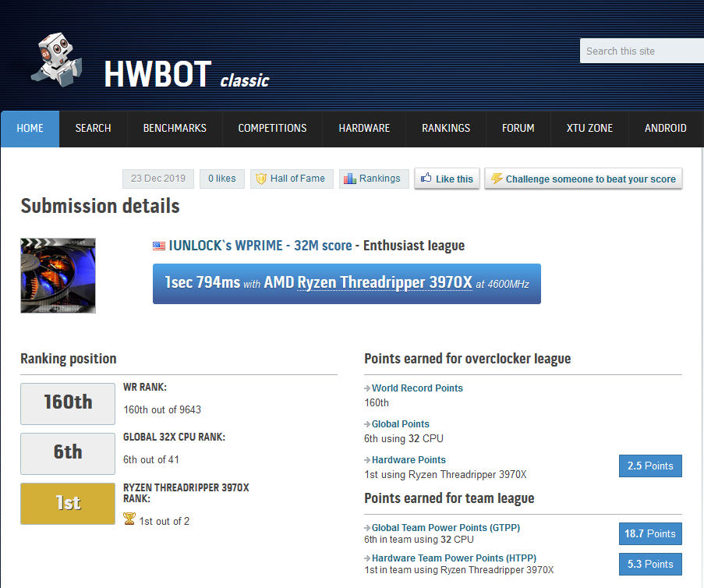Open Global Team Power Points (GTPP) link

coord(446,528)
